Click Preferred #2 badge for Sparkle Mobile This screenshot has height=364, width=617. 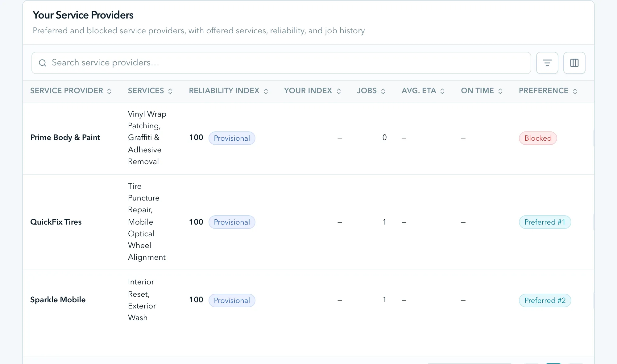pos(545,300)
